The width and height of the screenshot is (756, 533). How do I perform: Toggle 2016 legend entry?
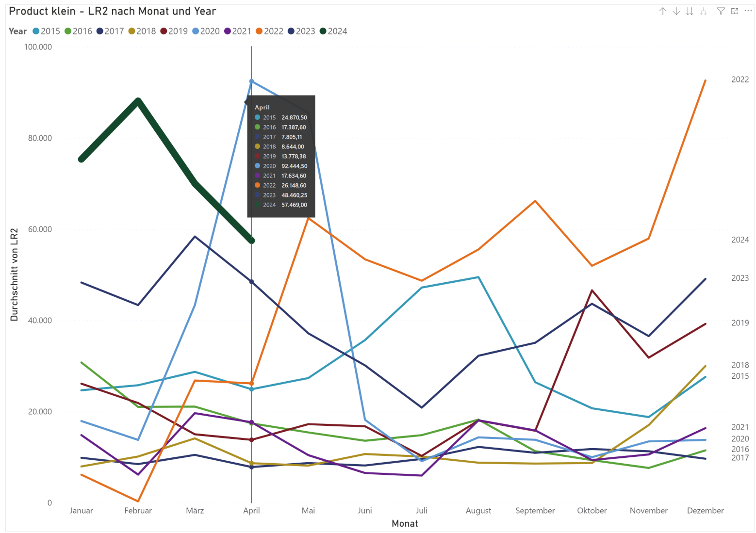(x=78, y=31)
